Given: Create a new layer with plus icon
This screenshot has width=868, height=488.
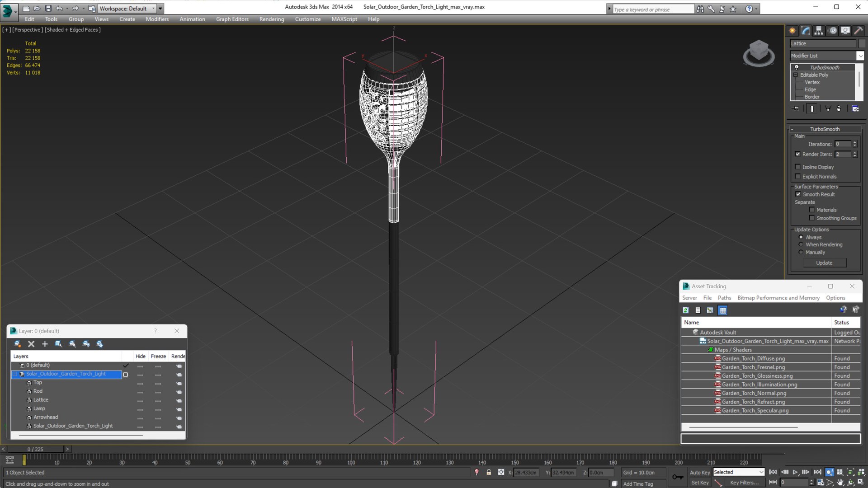Looking at the screenshot, I should [45, 344].
